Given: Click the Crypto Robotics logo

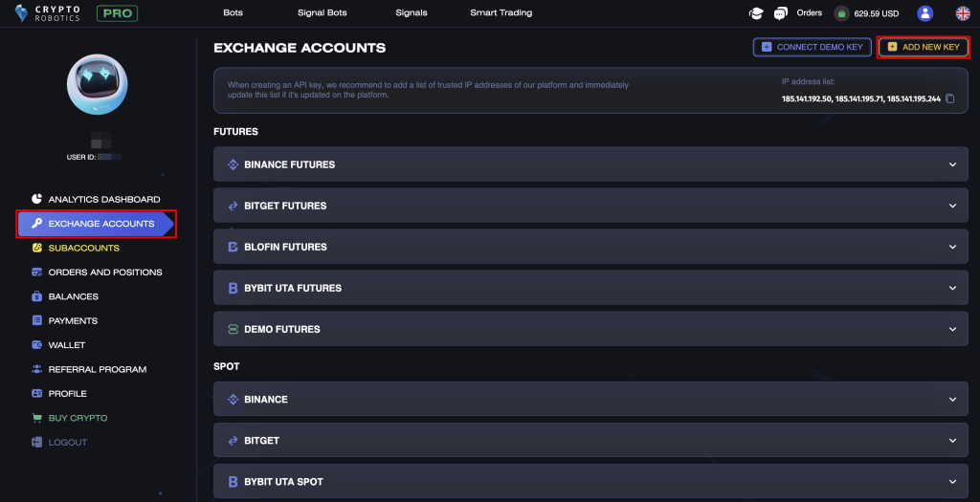Looking at the screenshot, I should point(50,13).
